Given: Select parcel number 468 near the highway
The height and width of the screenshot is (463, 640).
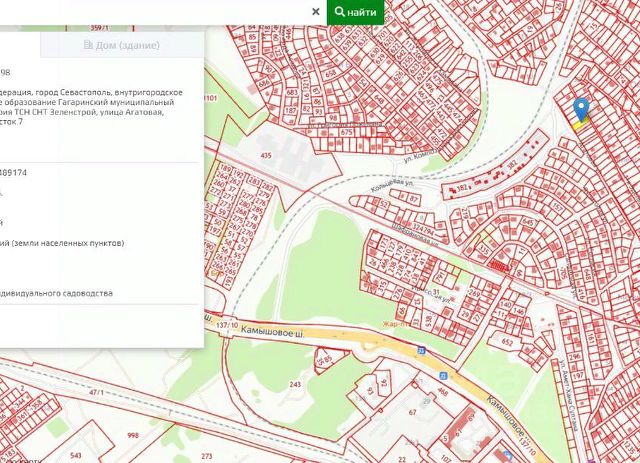Looking at the screenshot, I should pyautogui.click(x=442, y=392).
